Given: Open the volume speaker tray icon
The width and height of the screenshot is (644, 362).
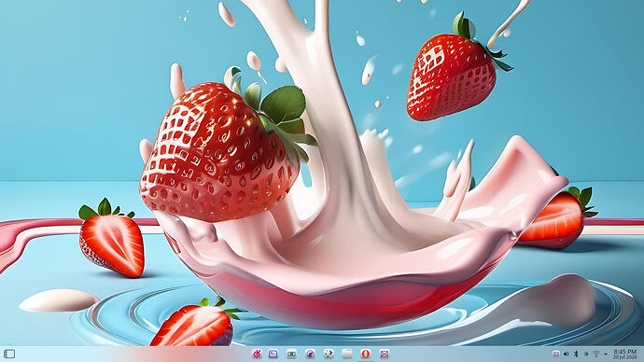Looking at the screenshot, I should (x=566, y=354).
